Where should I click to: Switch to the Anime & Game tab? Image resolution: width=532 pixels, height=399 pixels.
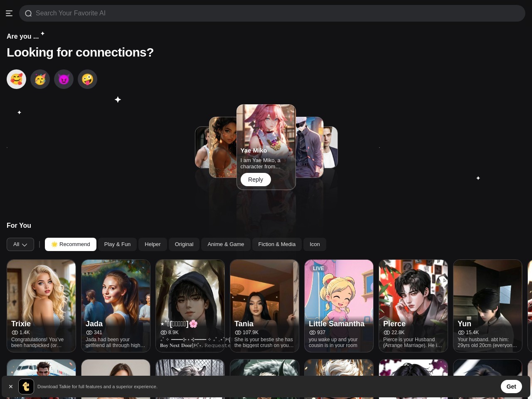226,244
